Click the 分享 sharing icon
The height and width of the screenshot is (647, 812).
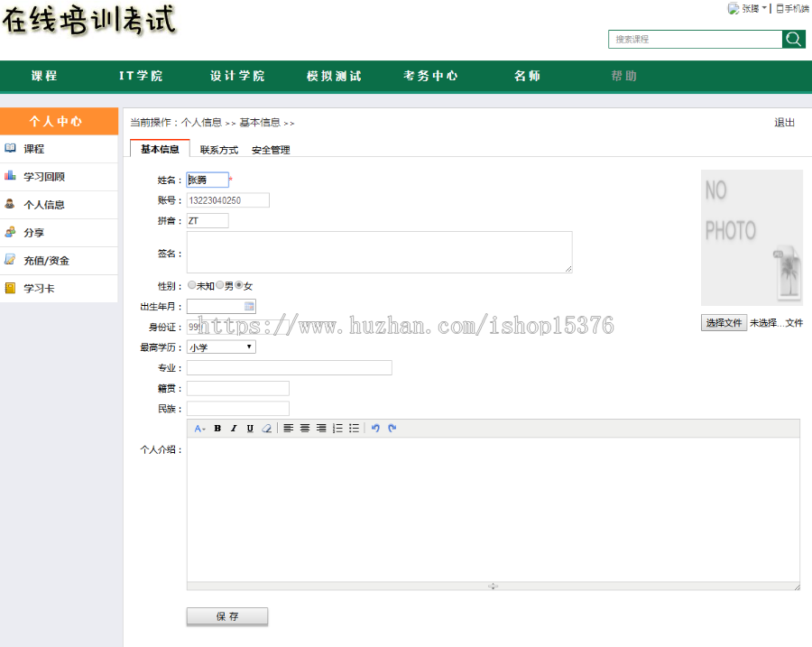coord(10,233)
